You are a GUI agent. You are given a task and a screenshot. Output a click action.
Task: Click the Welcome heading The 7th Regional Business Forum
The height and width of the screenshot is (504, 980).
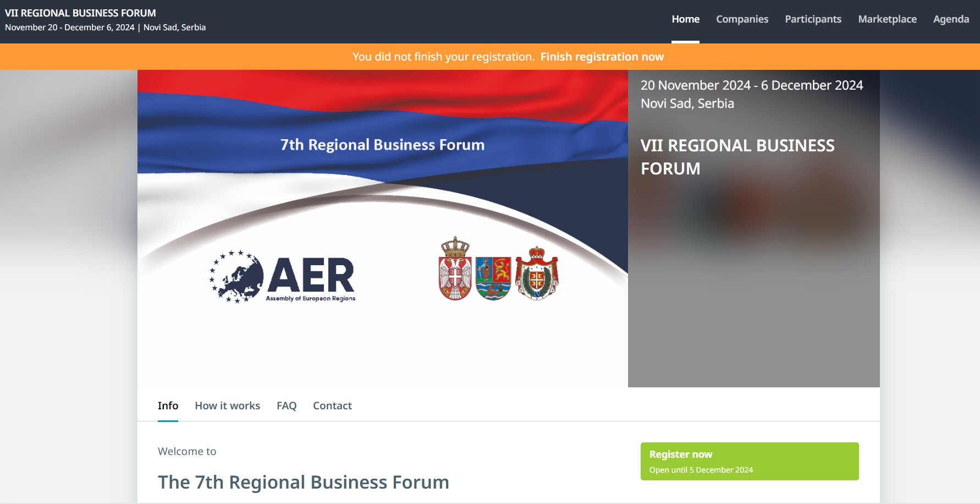(303, 482)
